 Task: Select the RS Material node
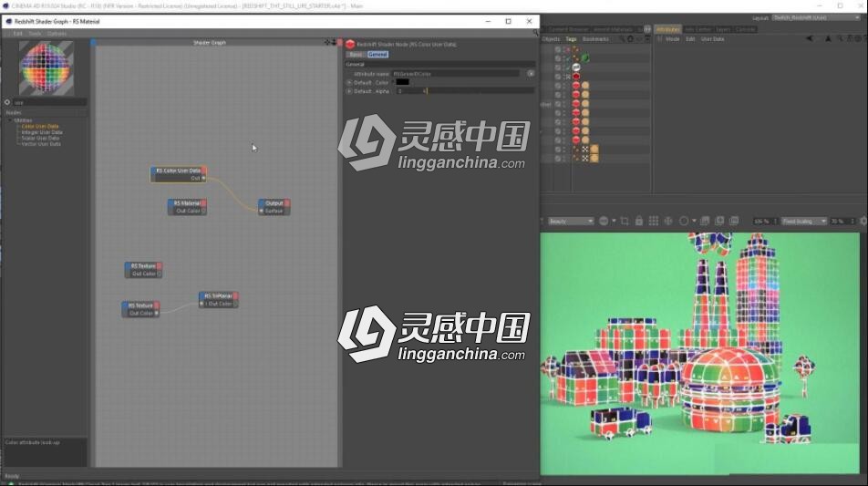pos(187,207)
